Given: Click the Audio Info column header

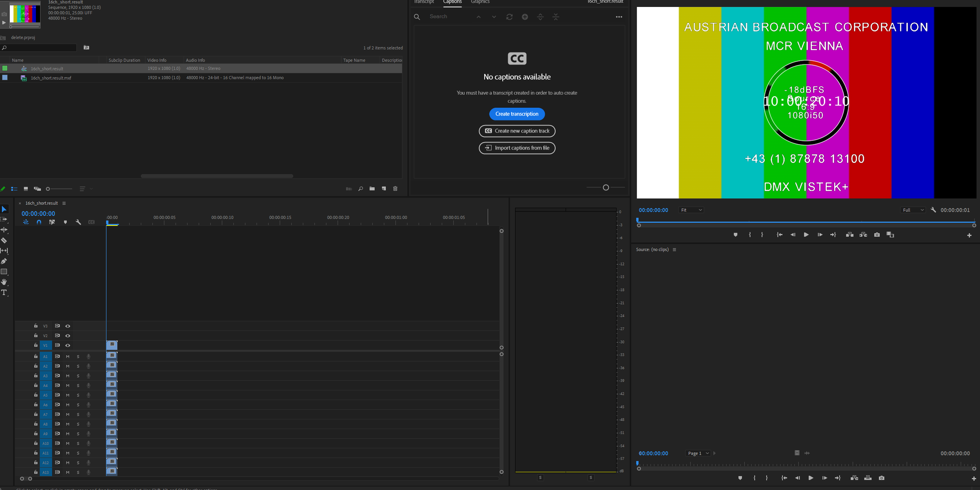Looking at the screenshot, I should 196,60.
